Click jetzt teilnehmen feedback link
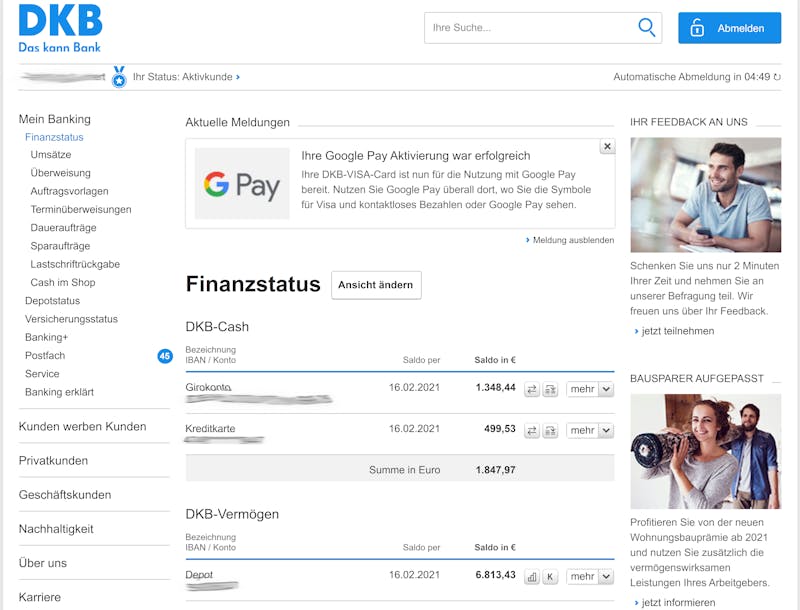This screenshot has width=800, height=610. (x=674, y=331)
